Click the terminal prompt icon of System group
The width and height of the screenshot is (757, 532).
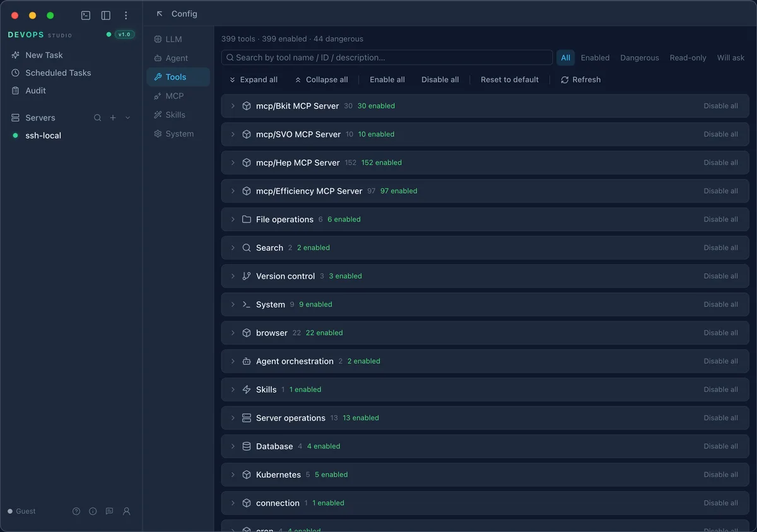247,304
